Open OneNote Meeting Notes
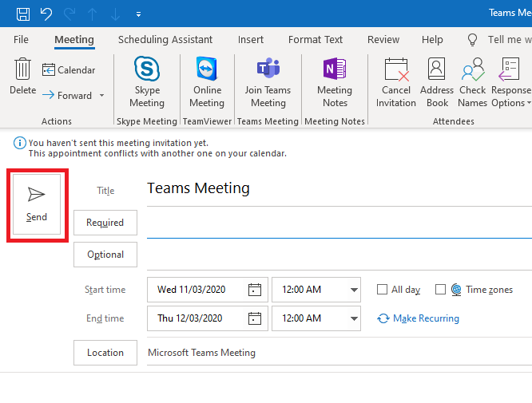Viewport: 532px width, 403px height. click(335, 82)
